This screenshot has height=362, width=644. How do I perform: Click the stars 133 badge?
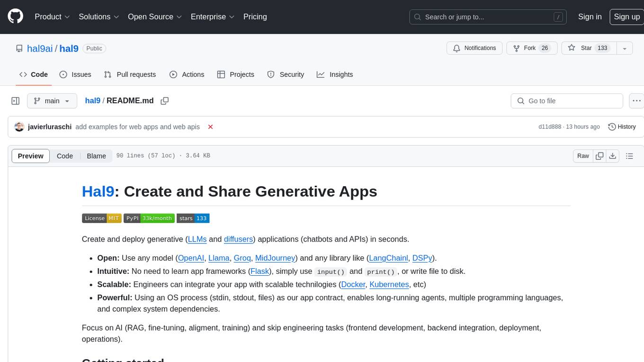[193, 218]
